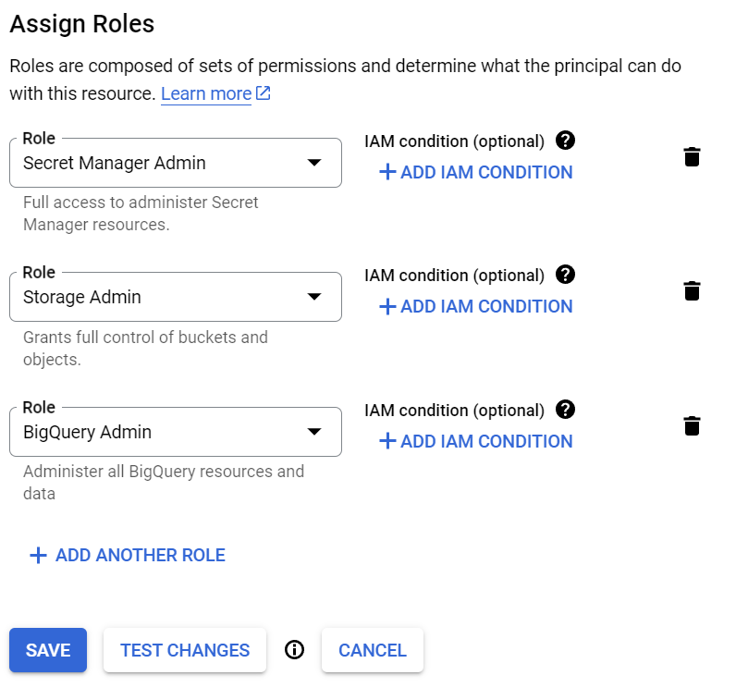This screenshot has height=700, width=736.
Task: Open the Storage Admin role dropdown
Action: [x=176, y=297]
